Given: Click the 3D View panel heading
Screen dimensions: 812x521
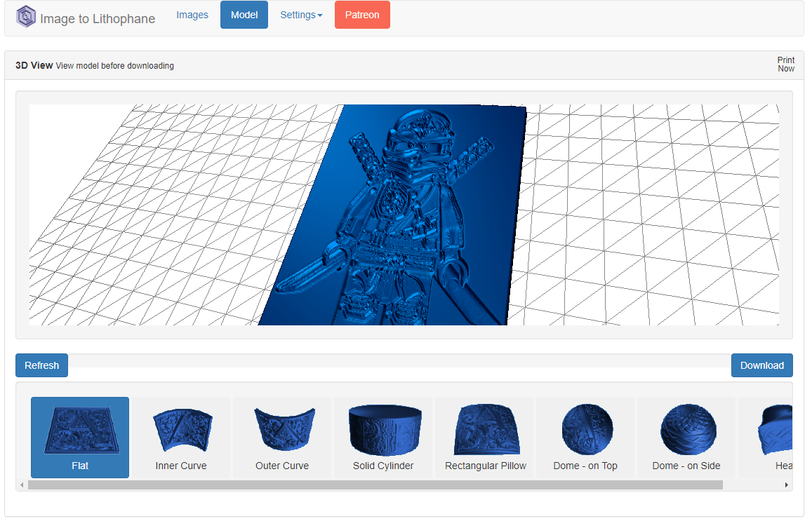Looking at the screenshot, I should click(x=34, y=65).
